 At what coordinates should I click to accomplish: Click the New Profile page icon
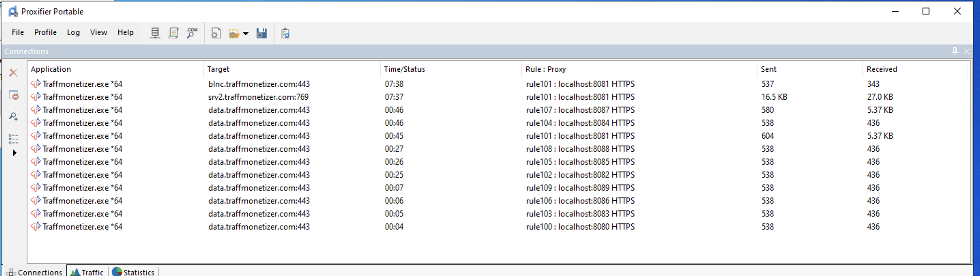[x=216, y=33]
